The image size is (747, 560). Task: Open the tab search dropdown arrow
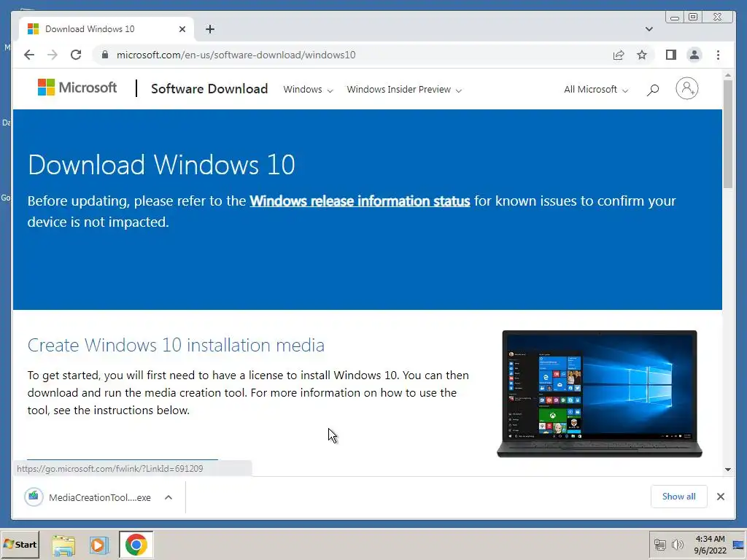(649, 29)
